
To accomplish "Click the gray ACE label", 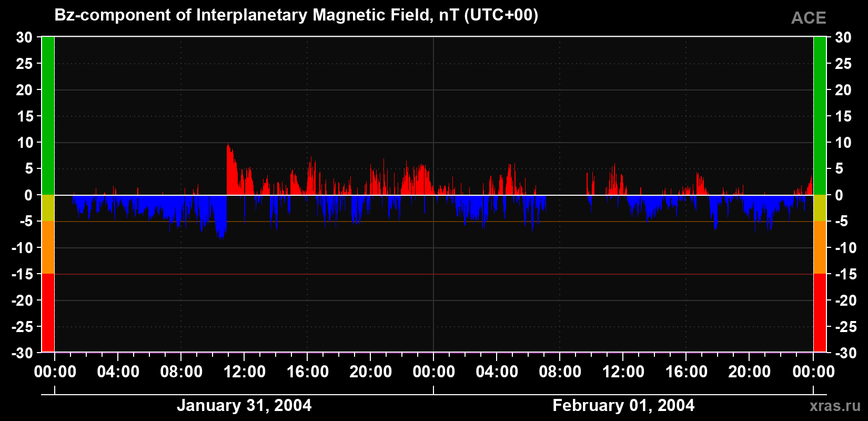I will pyautogui.click(x=809, y=18).
